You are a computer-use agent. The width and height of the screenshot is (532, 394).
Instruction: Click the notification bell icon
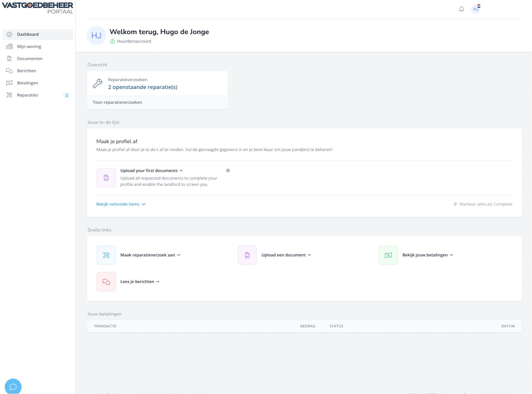point(461,9)
